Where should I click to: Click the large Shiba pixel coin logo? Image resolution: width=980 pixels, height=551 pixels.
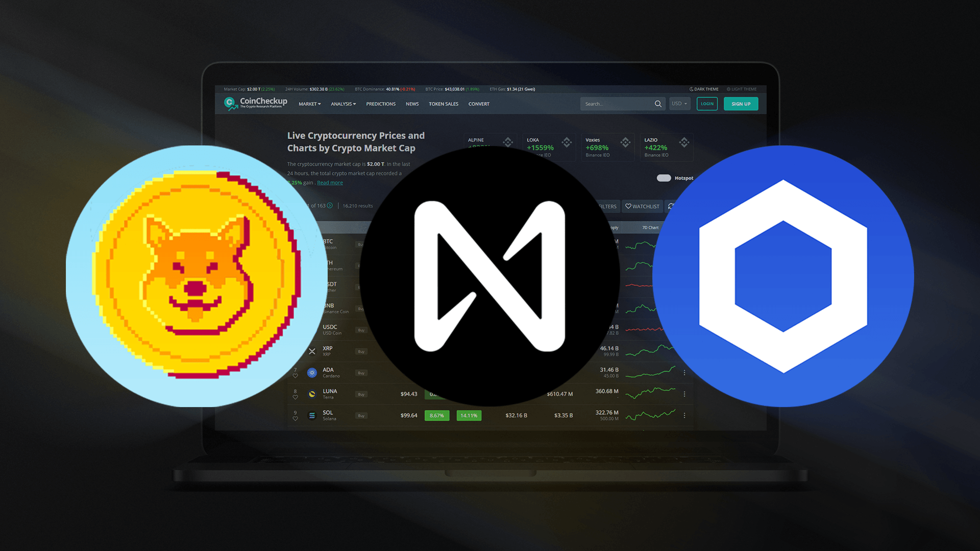pyautogui.click(x=197, y=276)
